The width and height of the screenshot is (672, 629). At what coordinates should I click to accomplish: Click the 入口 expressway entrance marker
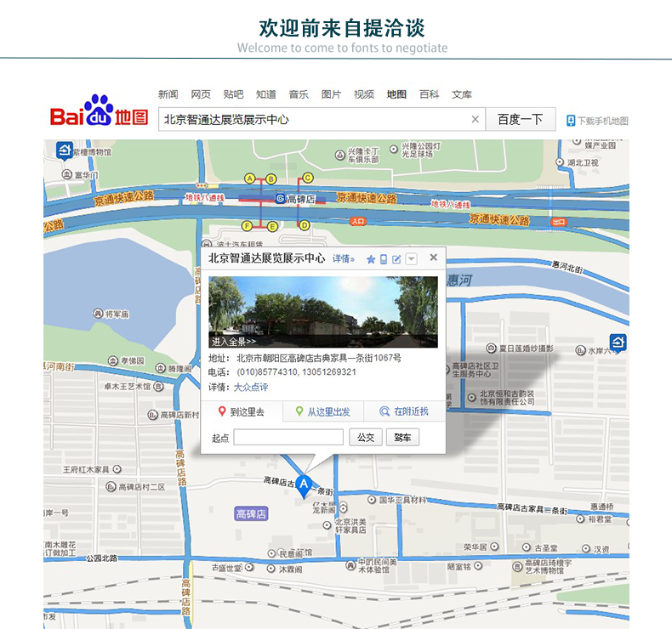coord(358,221)
